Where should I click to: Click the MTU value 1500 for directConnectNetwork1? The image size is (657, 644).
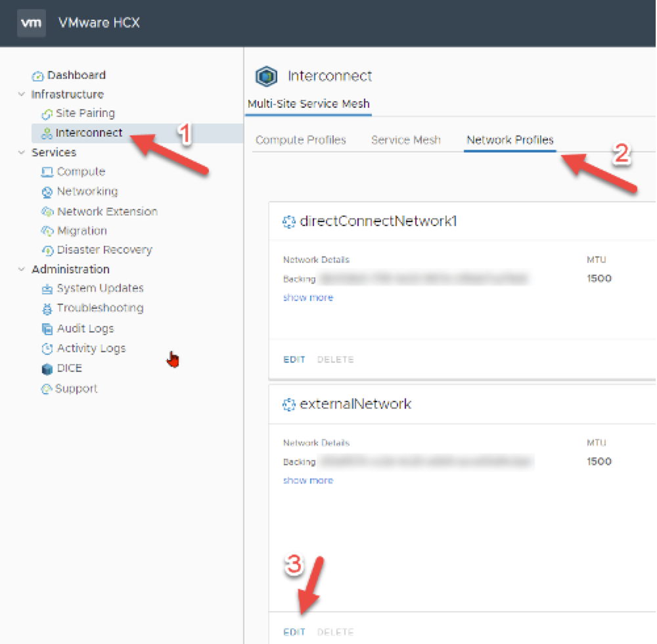coord(599,279)
